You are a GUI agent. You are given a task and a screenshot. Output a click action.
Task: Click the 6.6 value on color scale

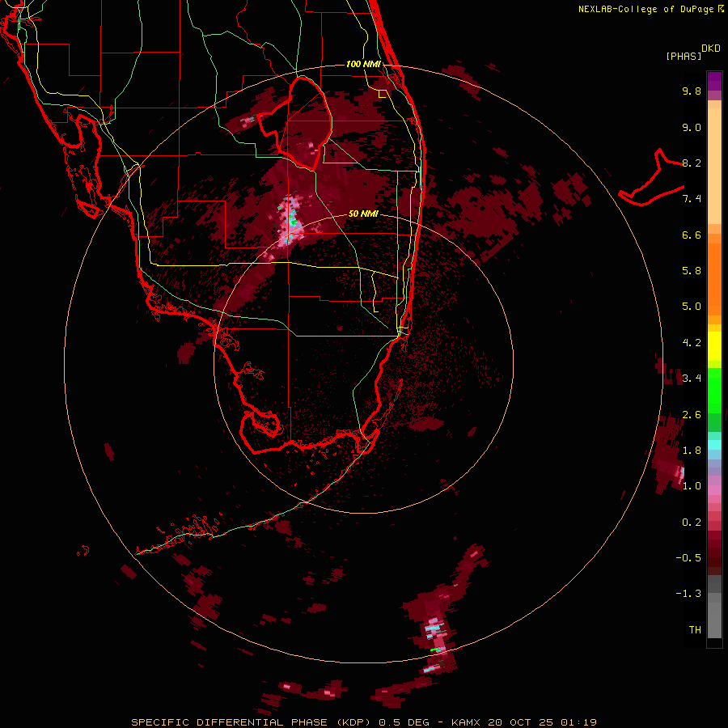point(692,235)
